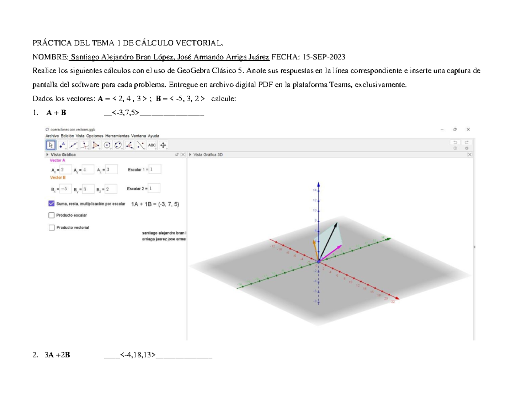This screenshot has height=411, width=532.
Task: Select the Move tool
Action: [x=51, y=145]
